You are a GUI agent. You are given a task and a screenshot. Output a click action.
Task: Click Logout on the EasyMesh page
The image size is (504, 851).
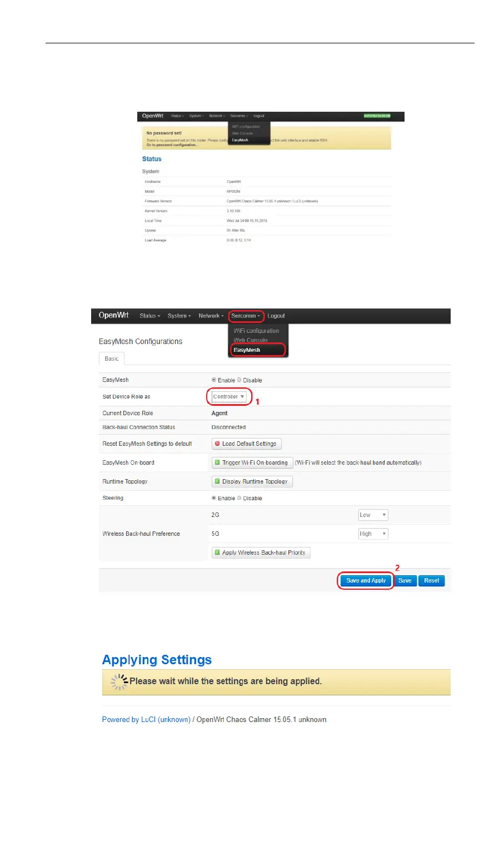[276, 316]
